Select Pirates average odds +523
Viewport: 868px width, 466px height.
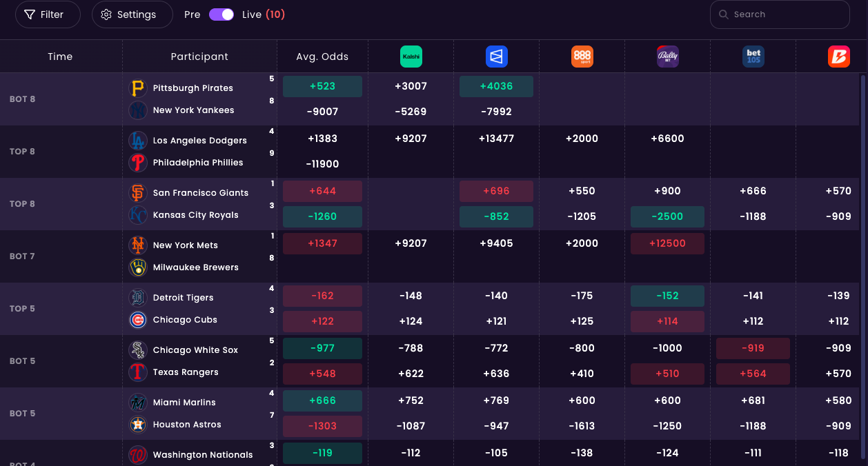(322, 86)
